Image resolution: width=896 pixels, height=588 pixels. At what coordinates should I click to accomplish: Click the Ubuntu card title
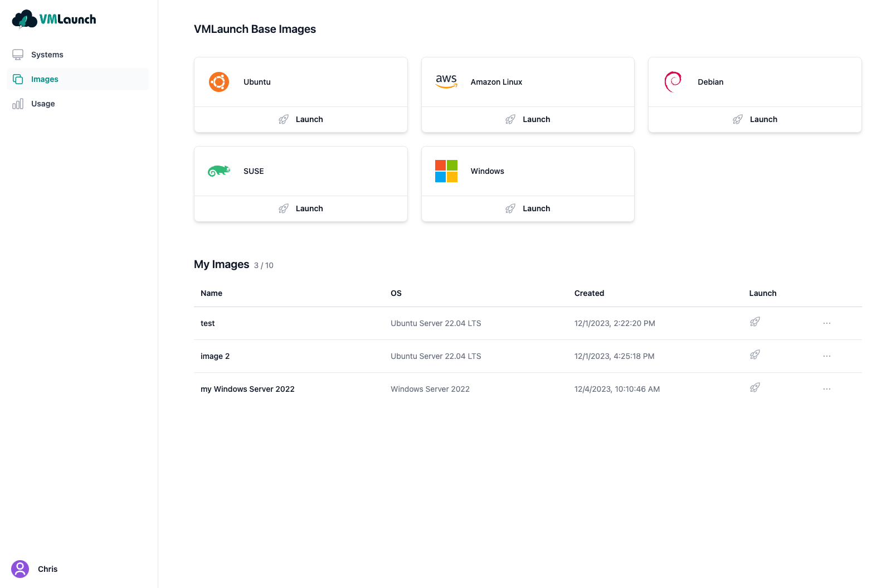pos(257,82)
